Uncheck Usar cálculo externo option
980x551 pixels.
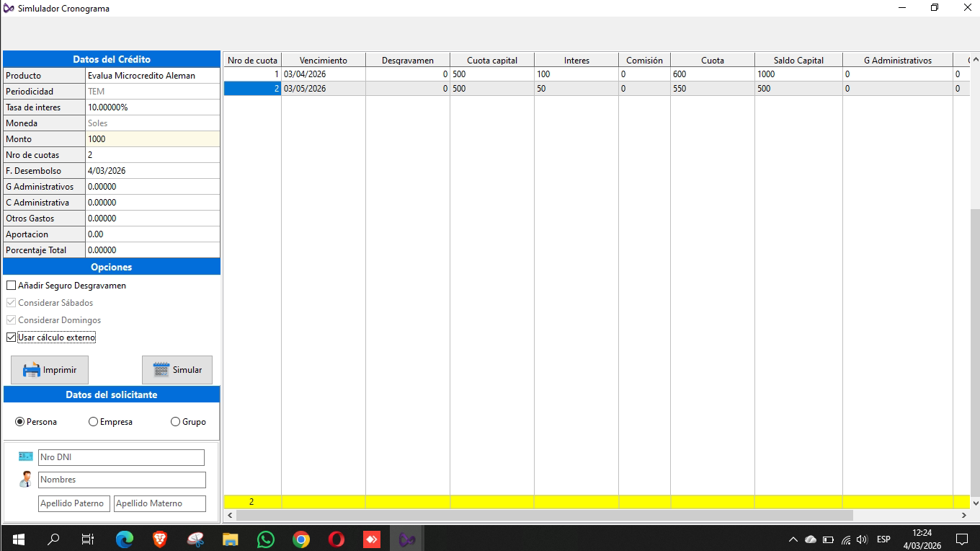11,338
